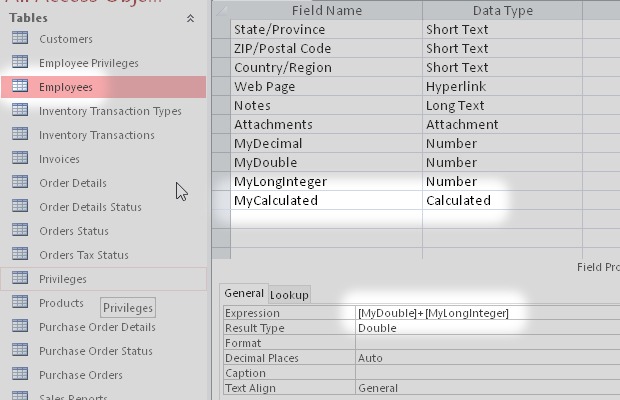Click the Orders Status table icon
Image resolution: width=620 pixels, height=400 pixels.
coord(19,231)
